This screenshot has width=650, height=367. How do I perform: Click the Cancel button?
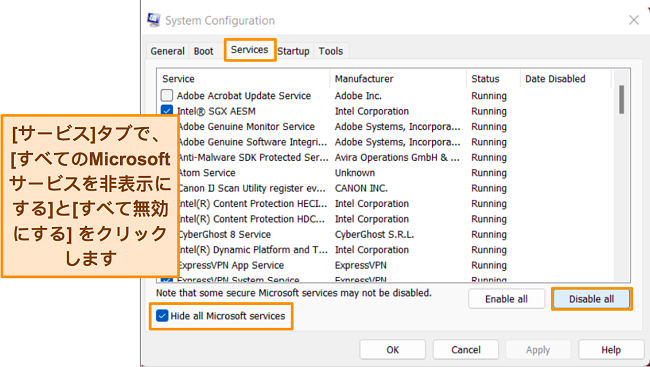pyautogui.click(x=466, y=350)
